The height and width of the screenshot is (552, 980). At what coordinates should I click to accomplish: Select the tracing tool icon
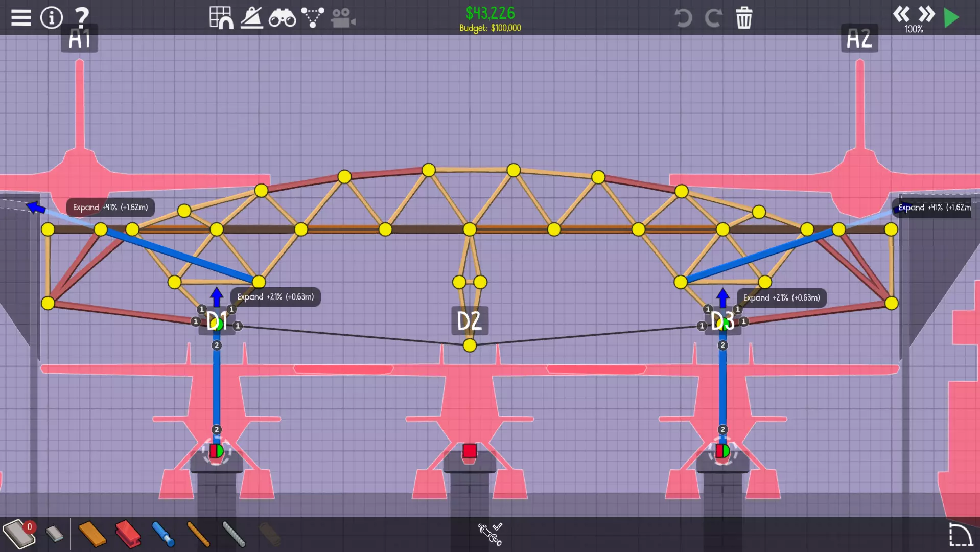click(x=251, y=17)
